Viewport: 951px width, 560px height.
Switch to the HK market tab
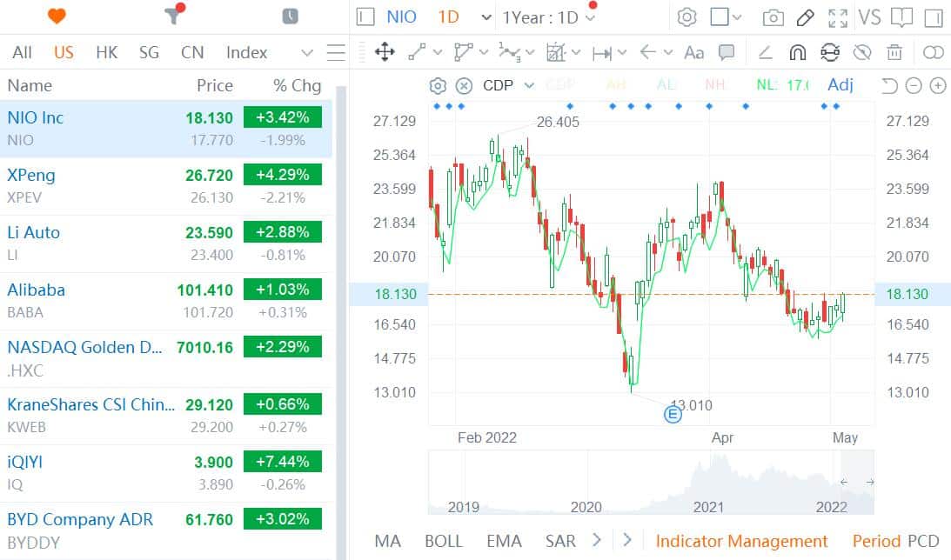tap(106, 52)
